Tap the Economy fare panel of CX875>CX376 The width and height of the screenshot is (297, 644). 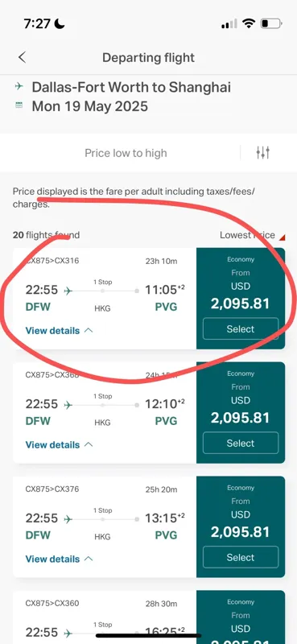[241, 526]
